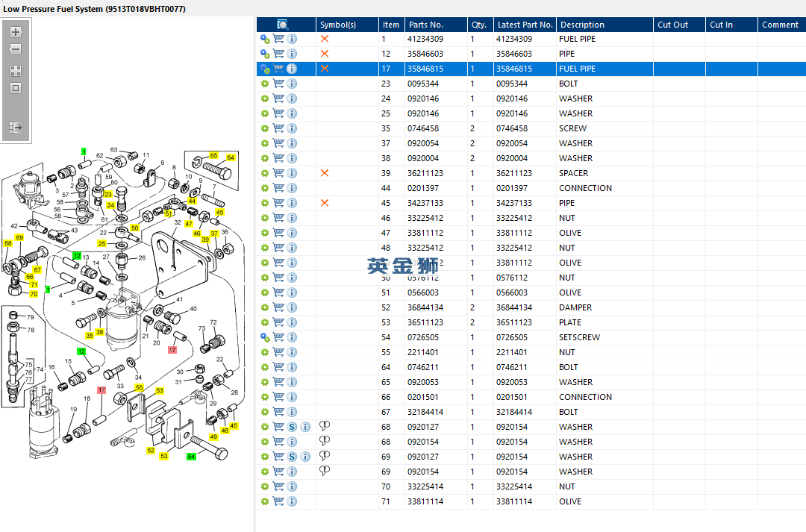
Task: Click pink callout 17 near the filter
Action: pyautogui.click(x=172, y=349)
